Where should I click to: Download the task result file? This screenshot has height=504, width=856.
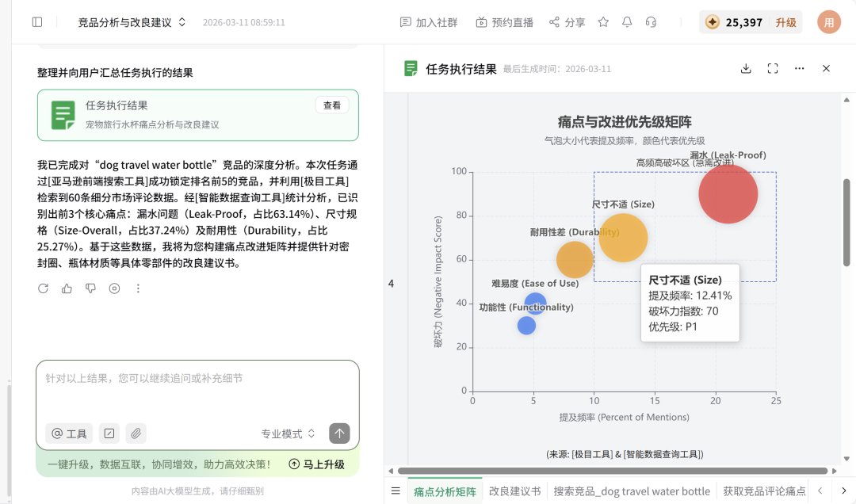(746, 68)
